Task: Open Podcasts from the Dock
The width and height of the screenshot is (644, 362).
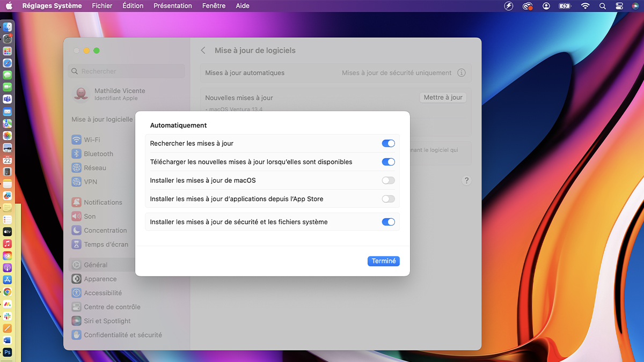Action: tap(8, 268)
